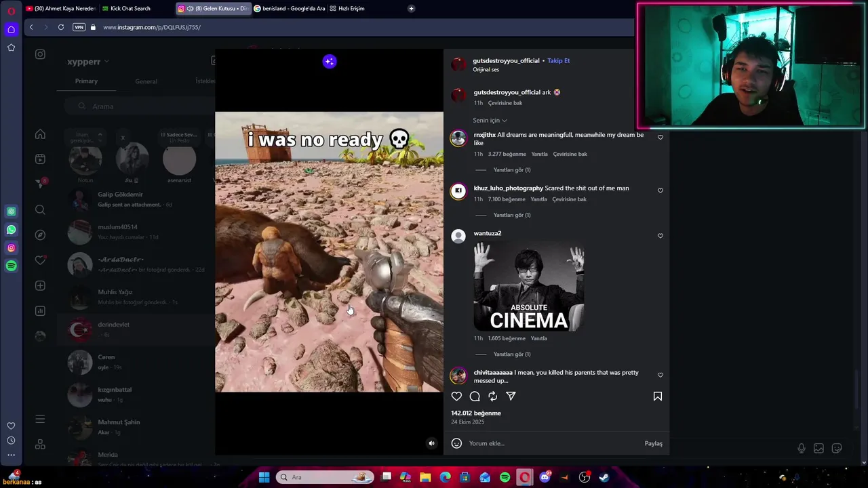
Task: Like chivitaaaaaaa's comment with its heart
Action: [660, 375]
